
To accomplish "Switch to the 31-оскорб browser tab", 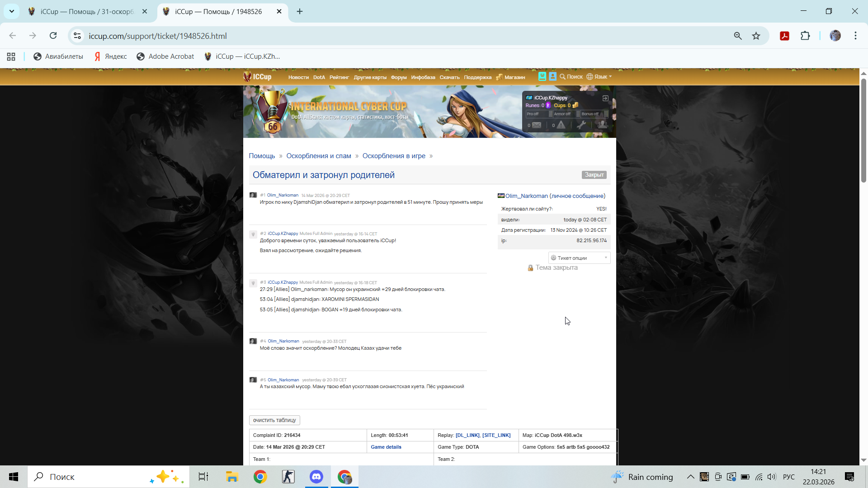I will (x=87, y=11).
